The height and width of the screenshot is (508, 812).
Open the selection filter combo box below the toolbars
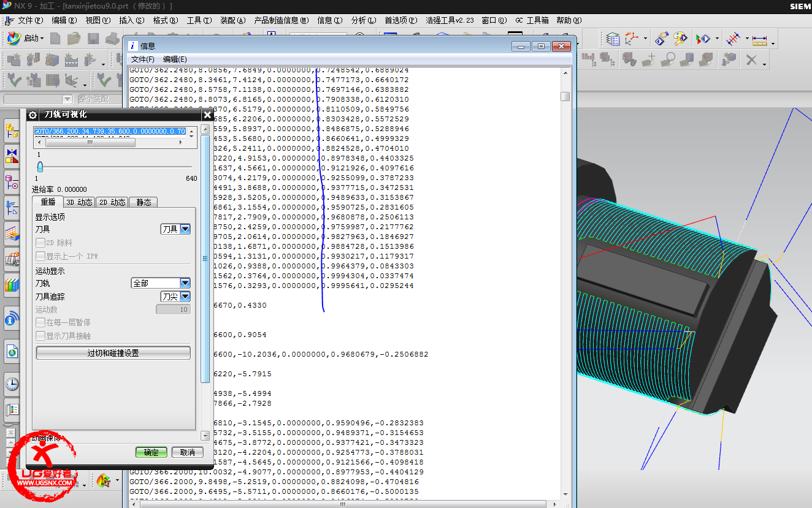[x=38, y=99]
